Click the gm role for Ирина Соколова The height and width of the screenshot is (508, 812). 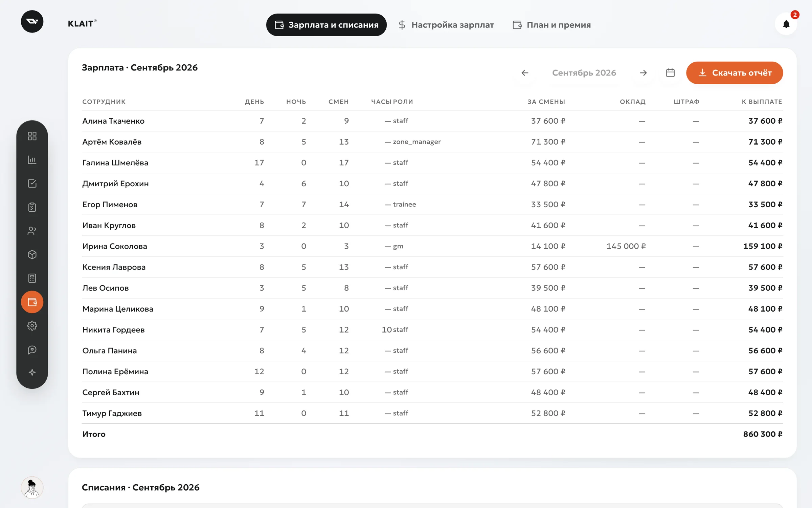(x=398, y=246)
